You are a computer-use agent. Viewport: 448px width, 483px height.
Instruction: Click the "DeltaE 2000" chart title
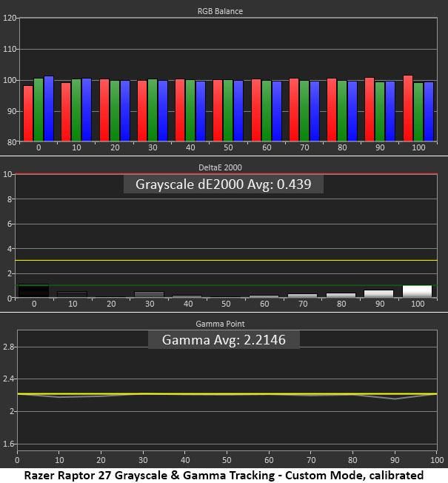point(220,167)
